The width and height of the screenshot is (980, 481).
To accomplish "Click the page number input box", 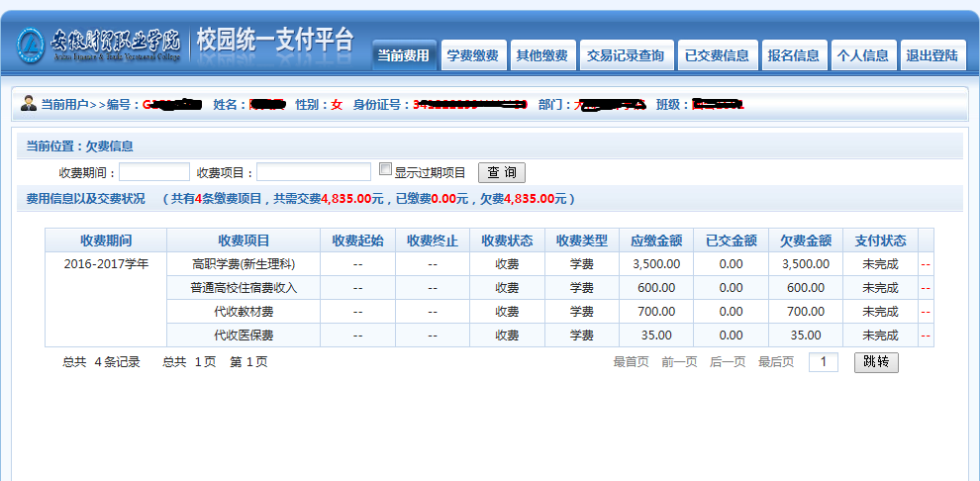I will click(x=824, y=362).
